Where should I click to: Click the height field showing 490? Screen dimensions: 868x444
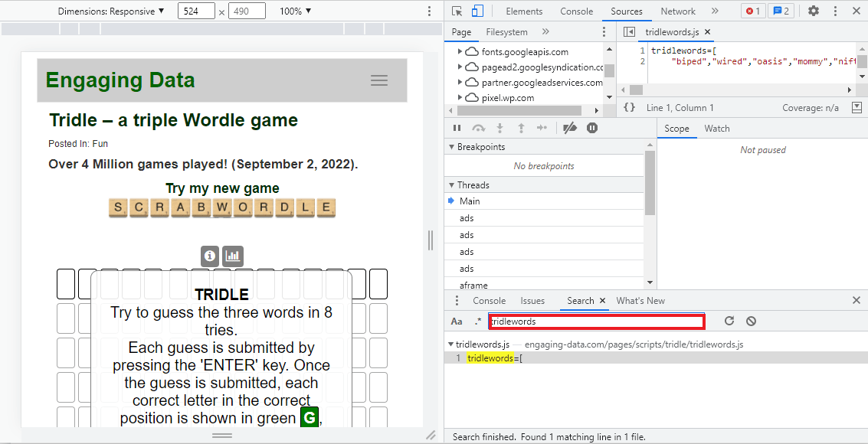[x=247, y=11]
